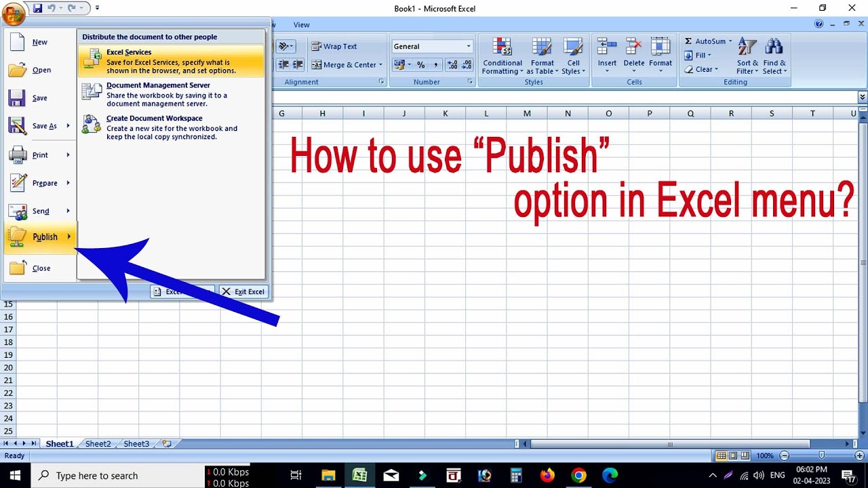Apply Comma Style
The height and width of the screenshot is (488, 868).
pos(435,64)
